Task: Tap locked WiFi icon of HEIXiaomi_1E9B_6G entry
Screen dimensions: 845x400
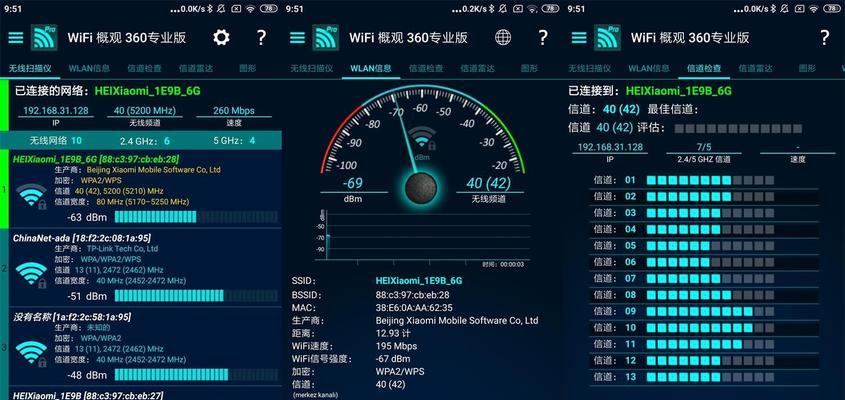Action: (31, 196)
